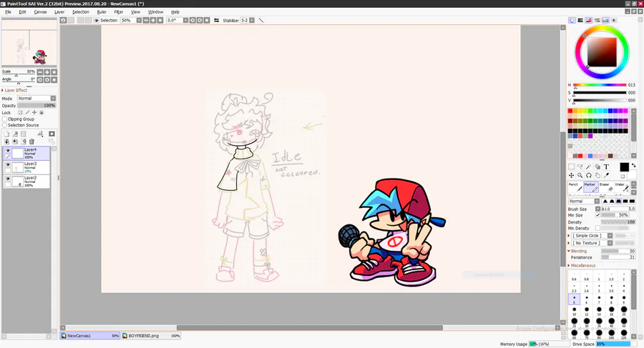
Task: Select the Magic Wand tool
Action: [589, 166]
